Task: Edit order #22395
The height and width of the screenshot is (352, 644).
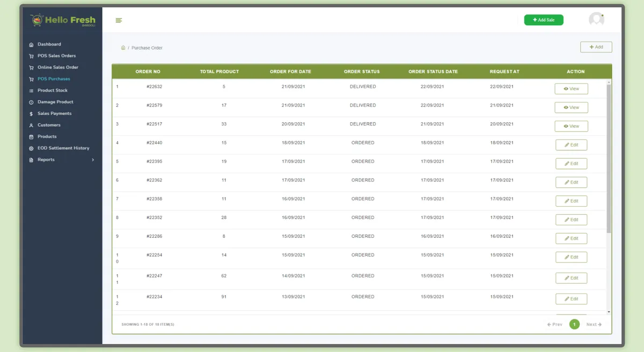Action: click(571, 164)
